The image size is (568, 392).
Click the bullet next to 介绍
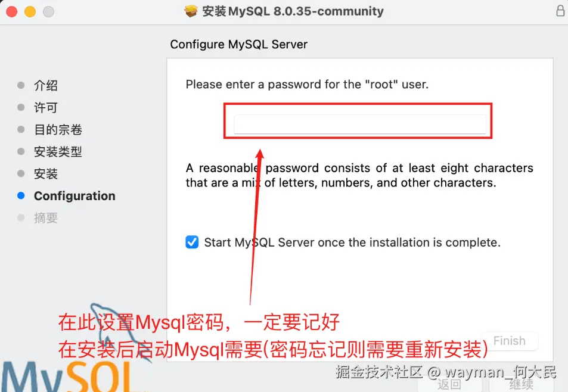[x=21, y=85]
